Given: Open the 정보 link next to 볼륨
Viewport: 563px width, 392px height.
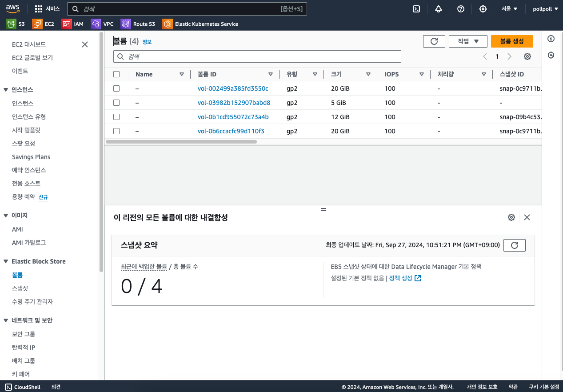Looking at the screenshot, I should [147, 42].
